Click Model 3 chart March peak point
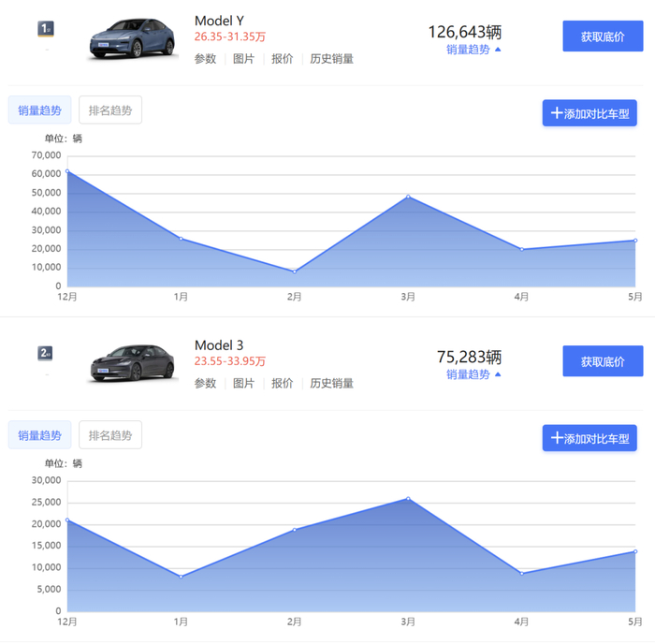655x644 pixels. point(408,499)
